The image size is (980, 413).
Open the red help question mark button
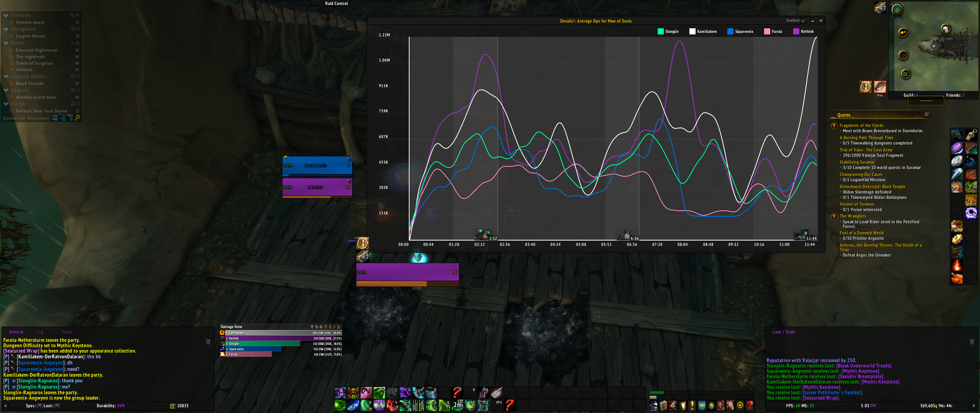pyautogui.click(x=750, y=405)
